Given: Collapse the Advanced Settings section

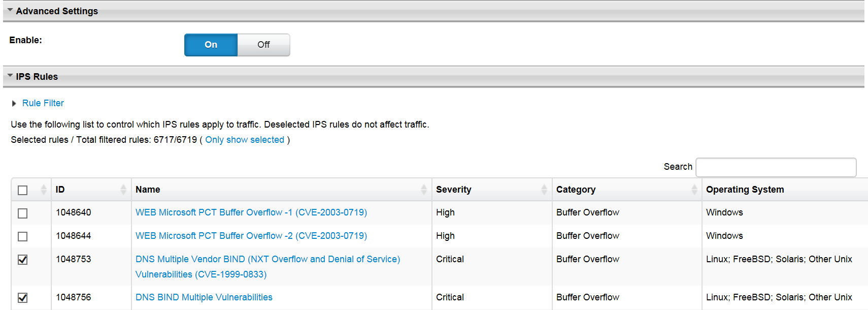Looking at the screenshot, I should 10,10.
